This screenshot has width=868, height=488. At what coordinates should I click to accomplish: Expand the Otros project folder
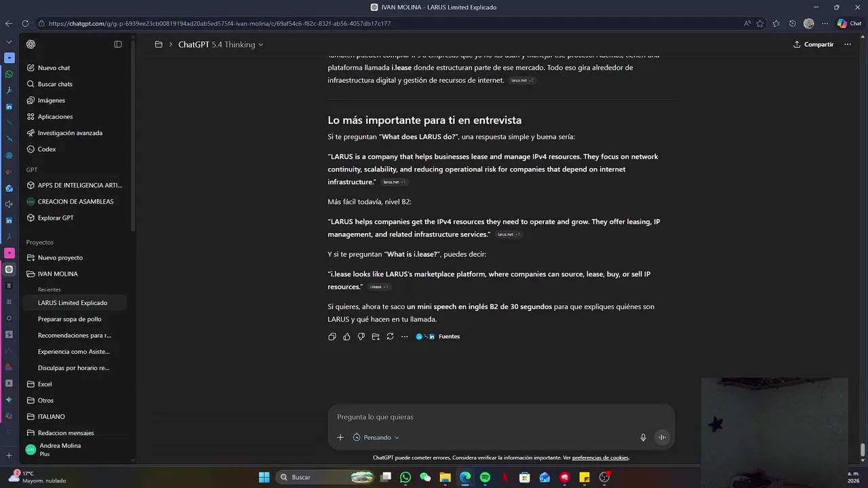(76, 400)
